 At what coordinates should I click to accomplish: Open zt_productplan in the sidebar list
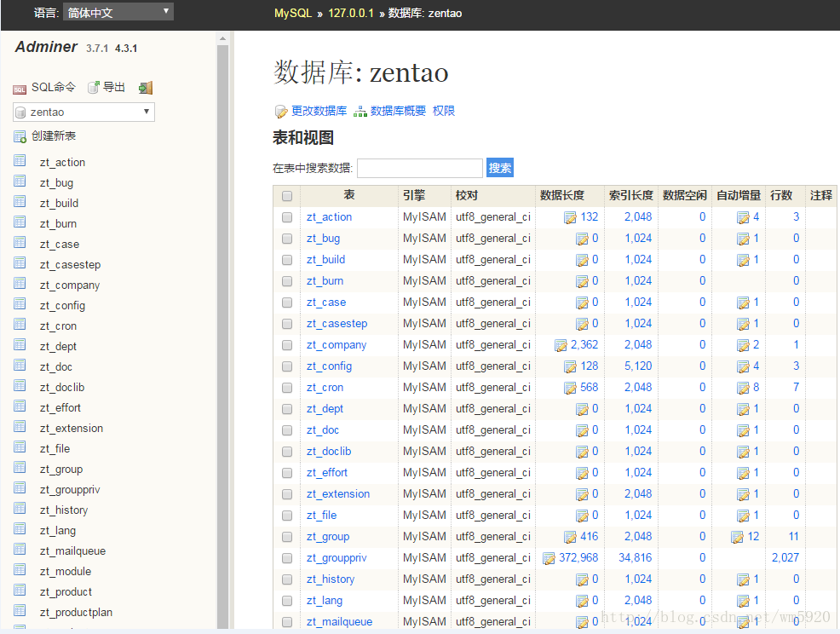(x=76, y=613)
